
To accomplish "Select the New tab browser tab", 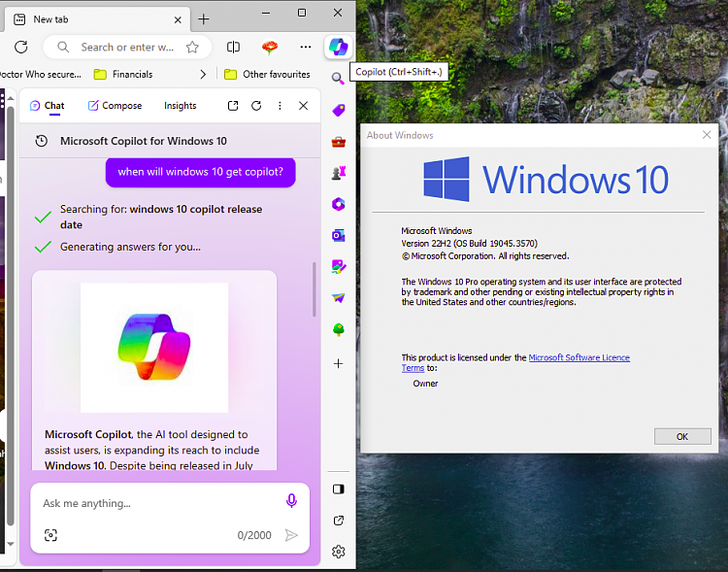I will [95, 19].
